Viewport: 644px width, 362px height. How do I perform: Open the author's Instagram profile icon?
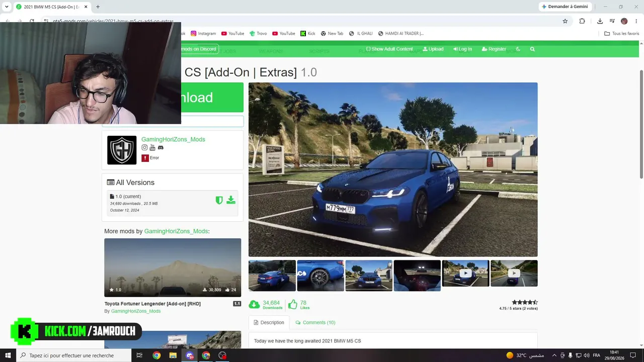144,148
